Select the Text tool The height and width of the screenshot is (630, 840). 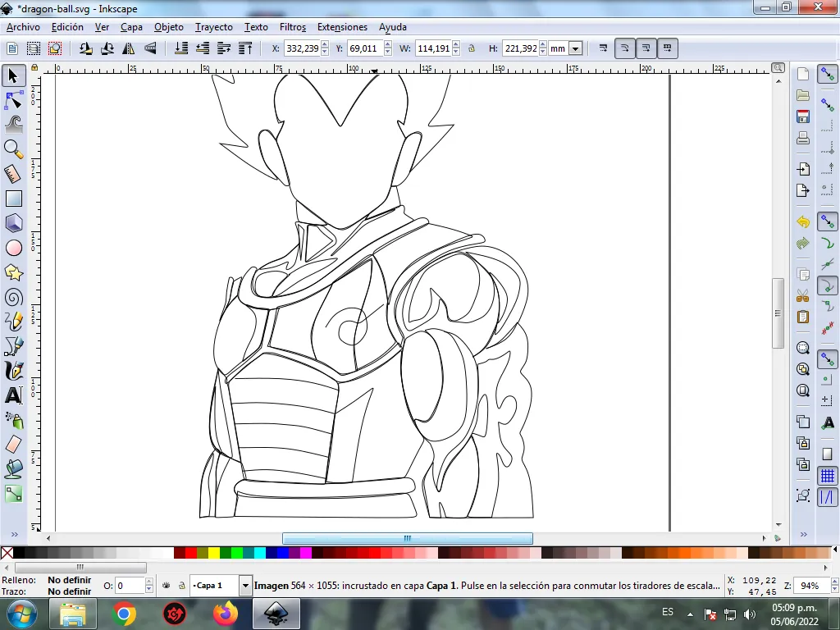[x=13, y=395]
